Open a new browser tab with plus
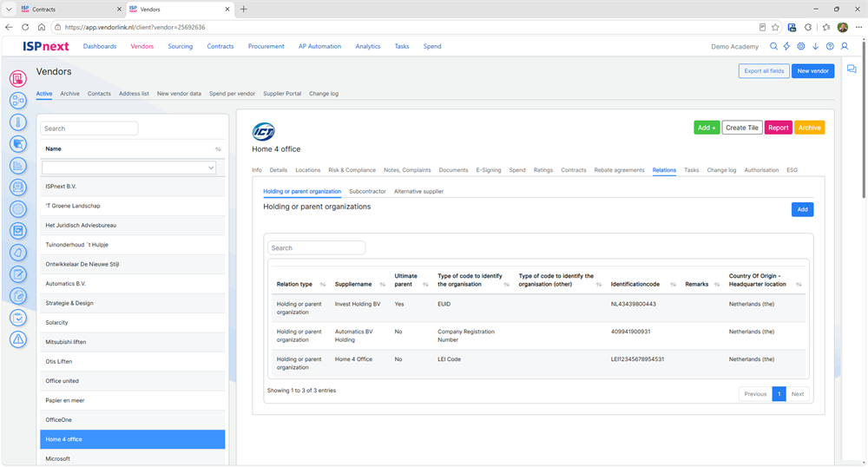 [244, 10]
